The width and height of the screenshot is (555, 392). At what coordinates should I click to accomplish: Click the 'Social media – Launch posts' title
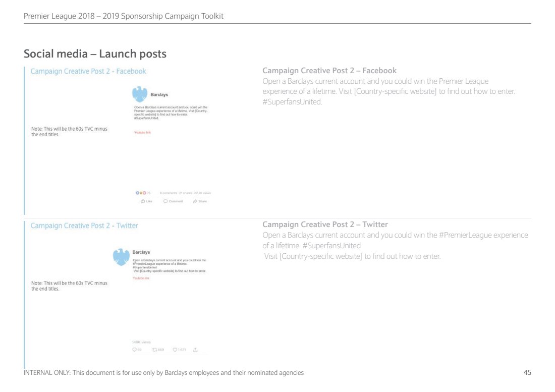click(x=95, y=53)
